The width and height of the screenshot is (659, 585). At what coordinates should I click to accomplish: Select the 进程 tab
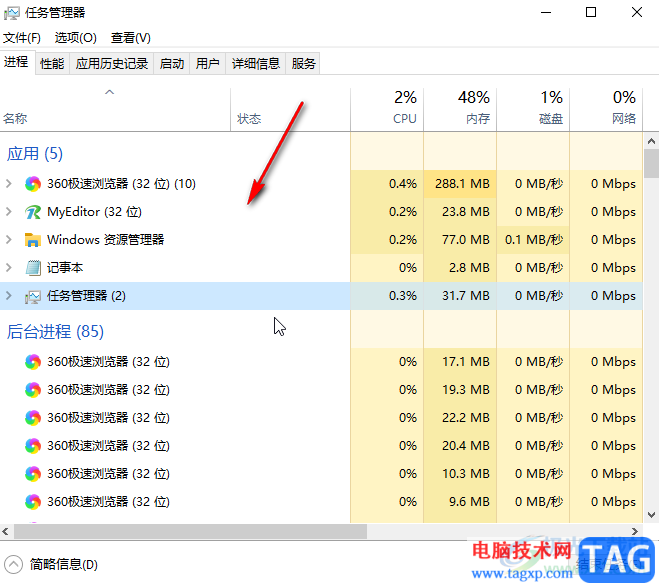pyautogui.click(x=16, y=62)
